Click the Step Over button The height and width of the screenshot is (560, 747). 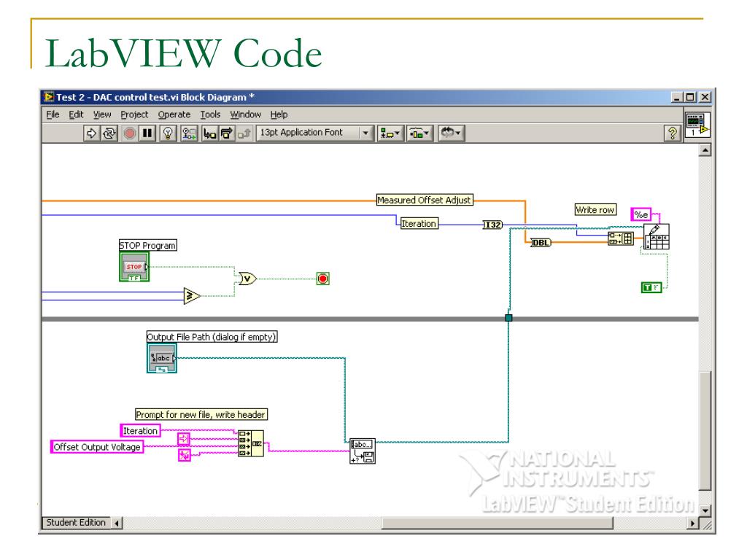(x=226, y=133)
